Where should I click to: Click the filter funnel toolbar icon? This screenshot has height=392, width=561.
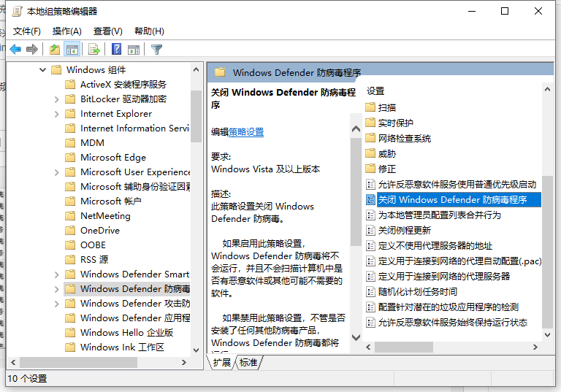pos(156,50)
